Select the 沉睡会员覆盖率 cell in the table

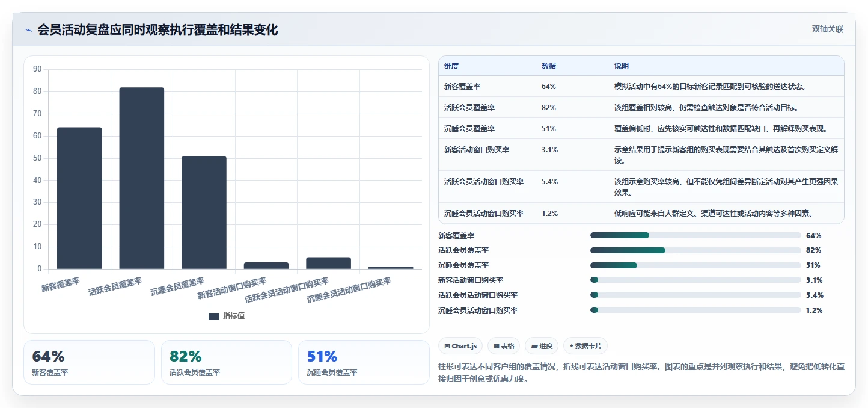coord(469,128)
